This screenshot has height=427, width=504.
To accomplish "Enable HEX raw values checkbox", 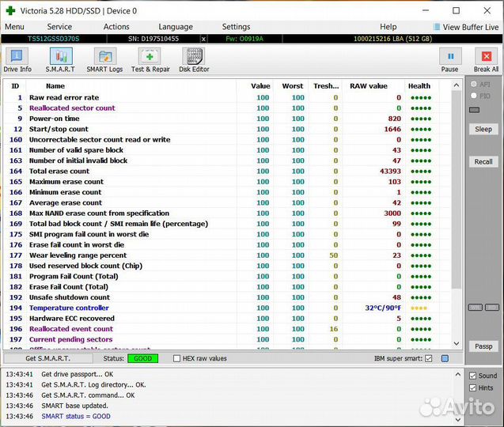I will (x=177, y=358).
